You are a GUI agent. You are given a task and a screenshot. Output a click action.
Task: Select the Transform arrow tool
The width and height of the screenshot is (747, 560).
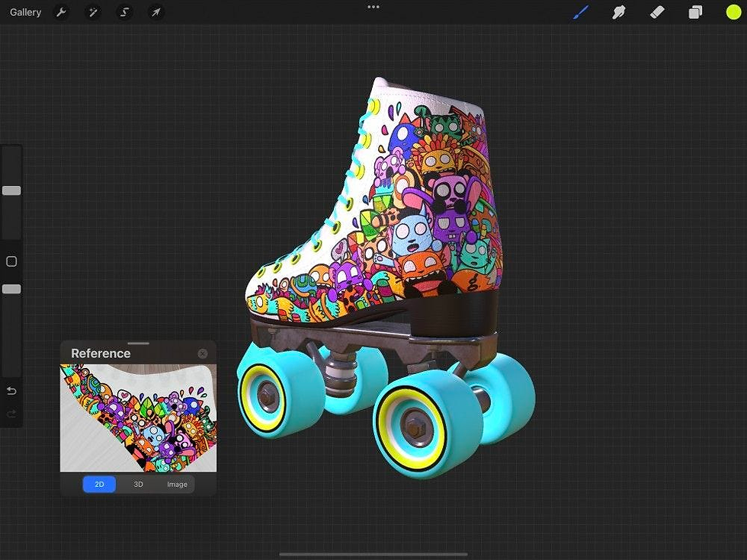tap(155, 12)
